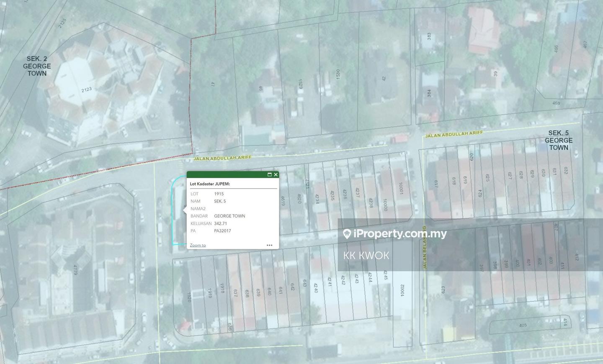Select lot 1920 corner parcel

coord(189,297)
